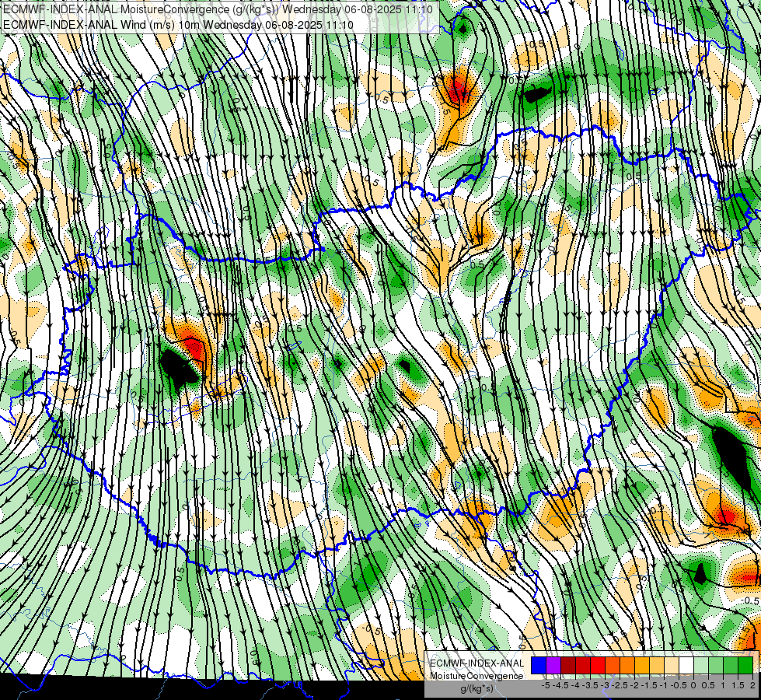
Task: Click the darkest red legend swatch
Action: pyautogui.click(x=568, y=666)
